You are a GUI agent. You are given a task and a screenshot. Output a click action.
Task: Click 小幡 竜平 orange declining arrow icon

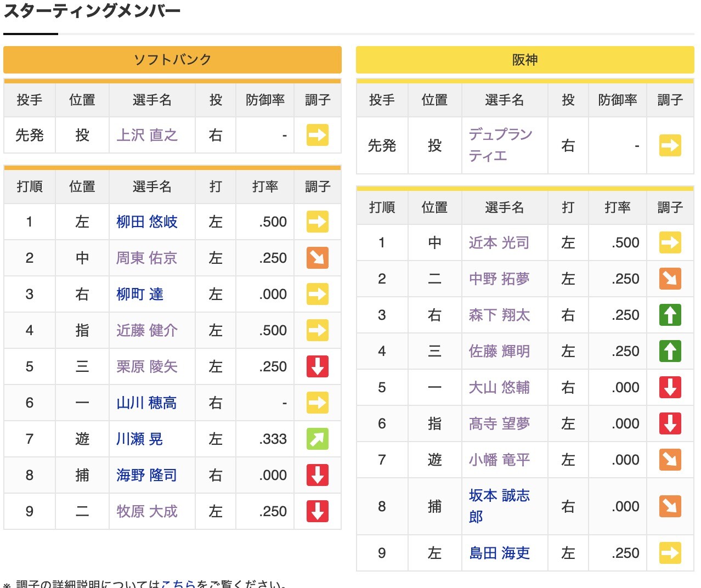coord(670,460)
